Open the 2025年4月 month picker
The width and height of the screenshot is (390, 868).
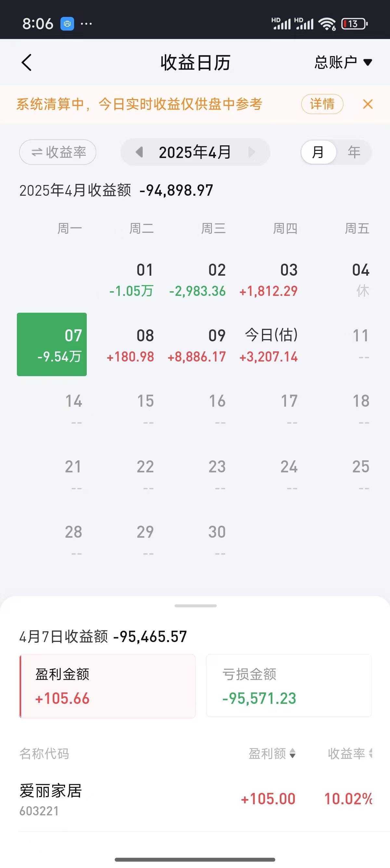pyautogui.click(x=195, y=152)
